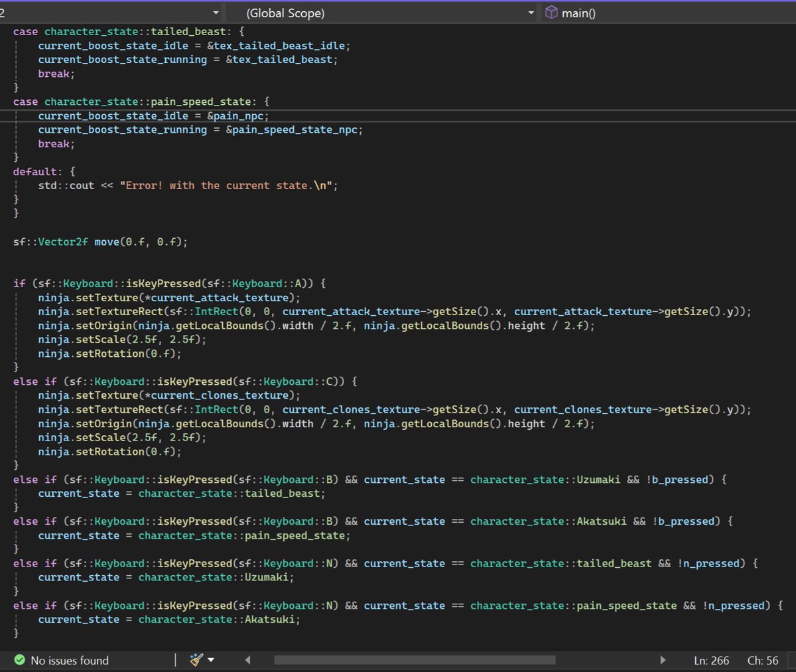Click 'std::cout' in the default case
Viewport: 796px width, 672px height.
66,186
